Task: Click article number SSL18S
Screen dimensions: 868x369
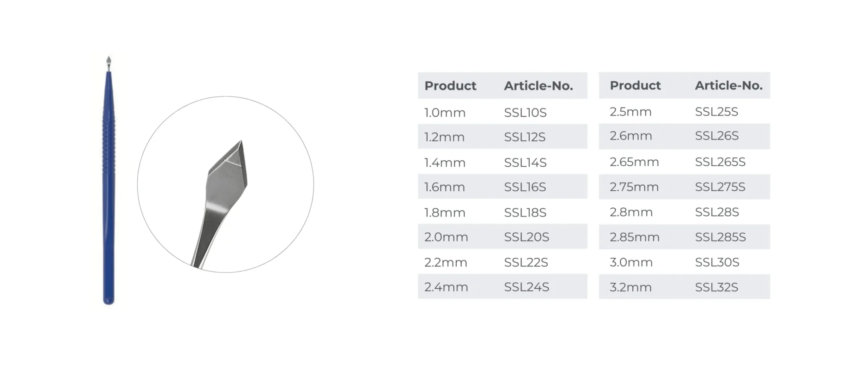Action: (525, 212)
